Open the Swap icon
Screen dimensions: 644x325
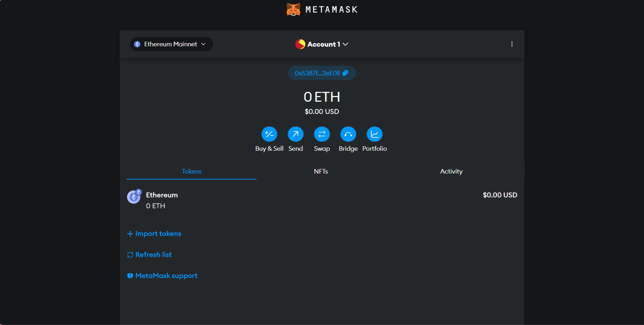point(322,134)
